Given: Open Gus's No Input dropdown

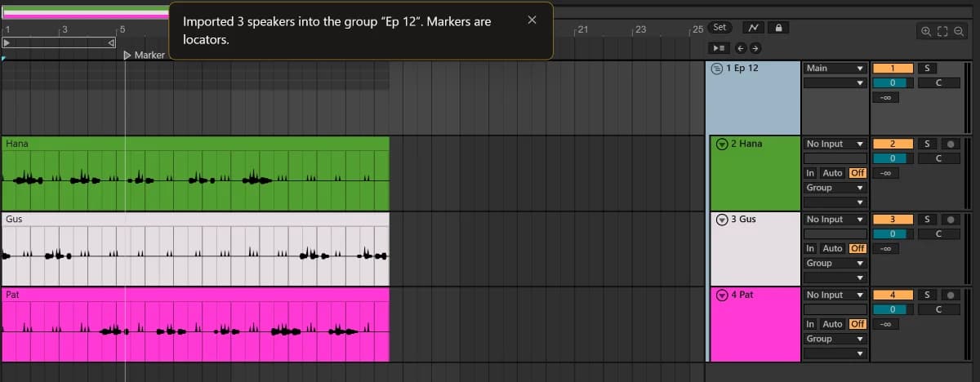Looking at the screenshot, I should click(x=835, y=220).
